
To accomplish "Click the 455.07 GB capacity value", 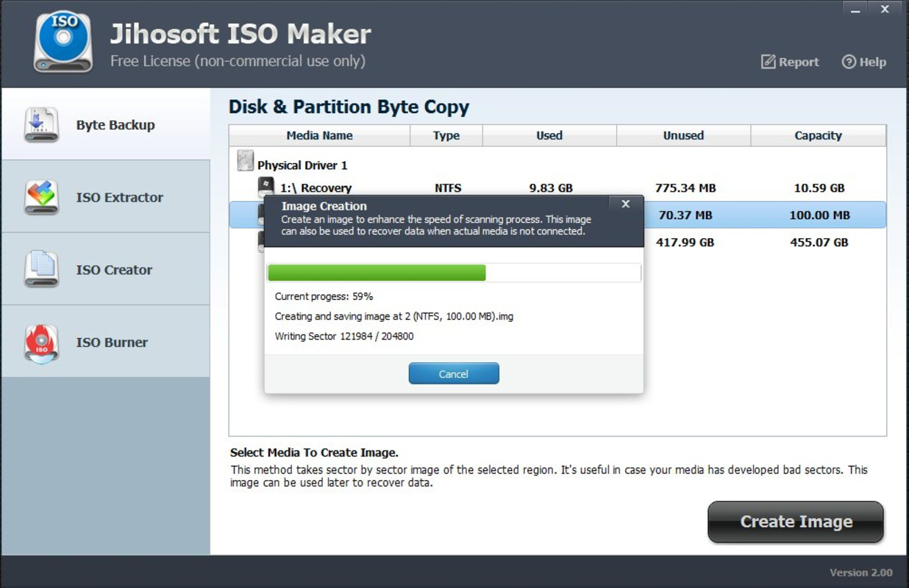I will [819, 242].
